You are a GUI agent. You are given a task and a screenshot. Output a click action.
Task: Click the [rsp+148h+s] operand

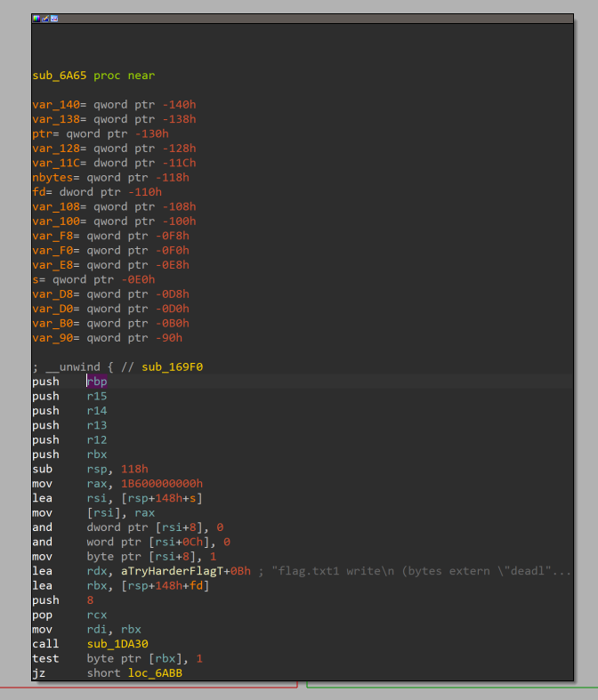pyautogui.click(x=162, y=498)
